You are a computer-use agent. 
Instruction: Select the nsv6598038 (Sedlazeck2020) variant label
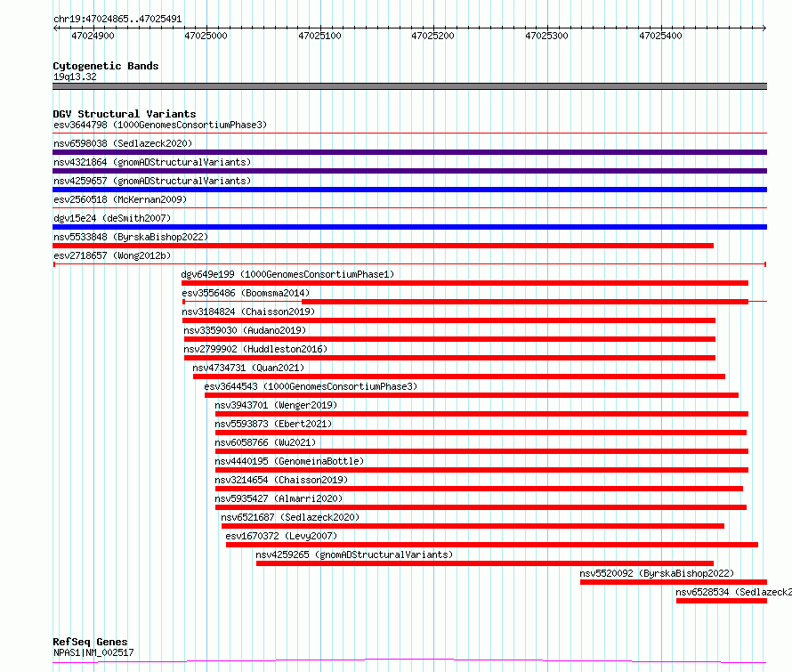click(x=123, y=143)
